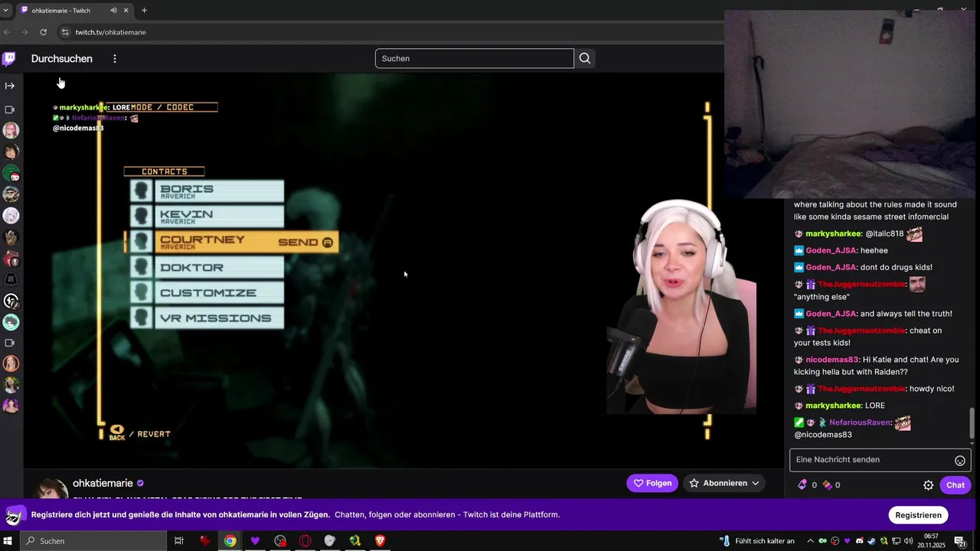Open the notification center icon

pos(961,541)
